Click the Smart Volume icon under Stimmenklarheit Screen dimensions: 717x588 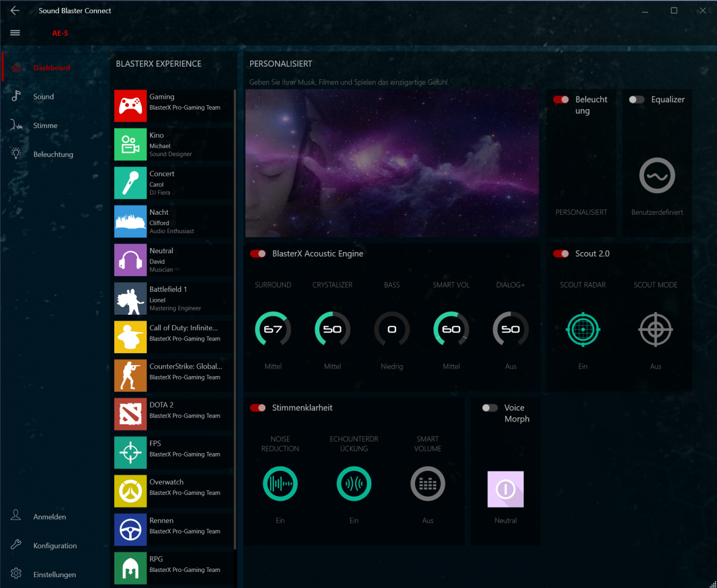point(428,484)
